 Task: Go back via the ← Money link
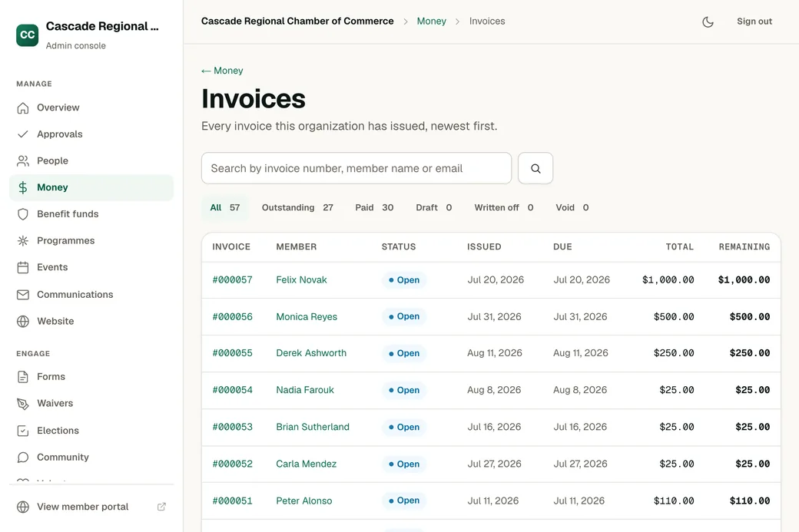[222, 71]
